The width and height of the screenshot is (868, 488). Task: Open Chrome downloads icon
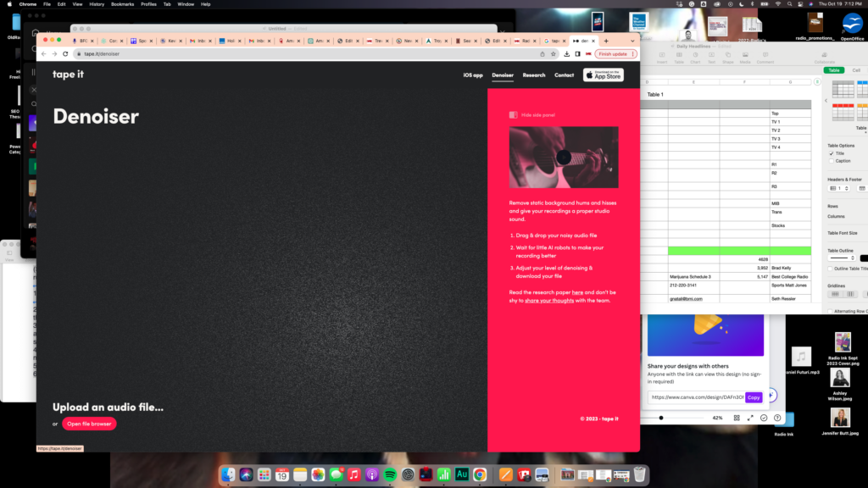(567, 53)
